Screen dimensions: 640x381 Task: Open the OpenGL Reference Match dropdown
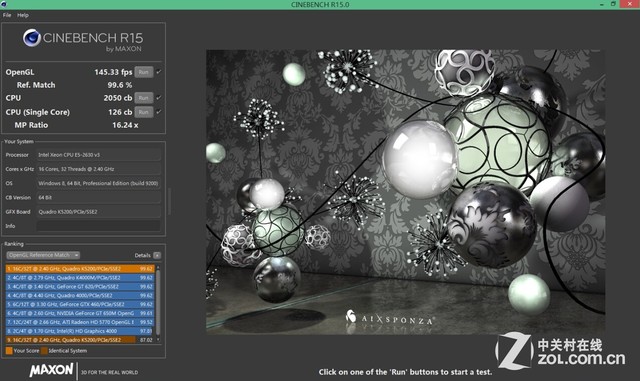[x=43, y=255]
